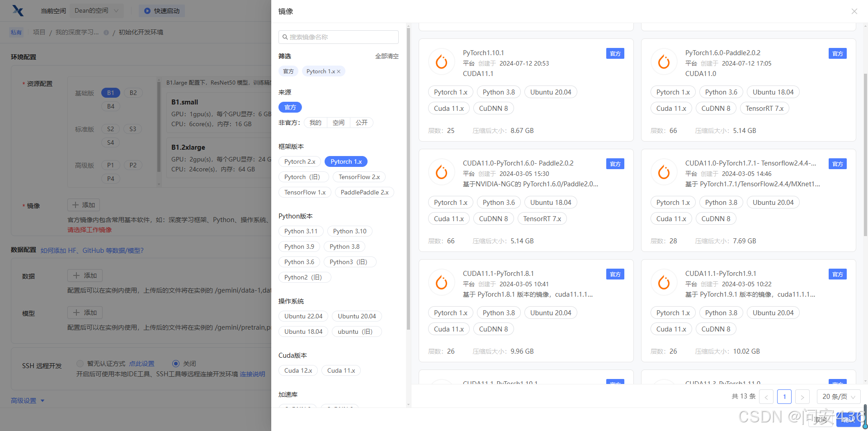Open the Dean的空间 workspace dropdown
The width and height of the screenshot is (868, 431).
tap(97, 11)
